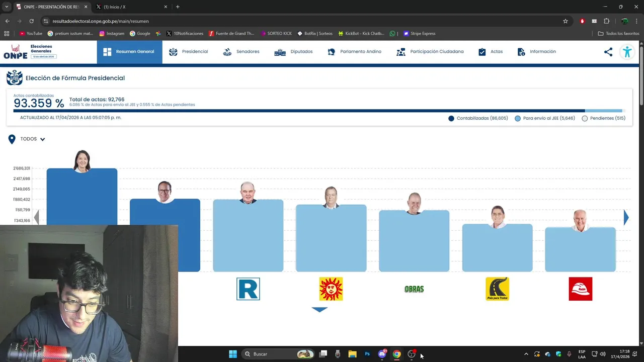Click the 93.359 % actas figure

pos(39,104)
